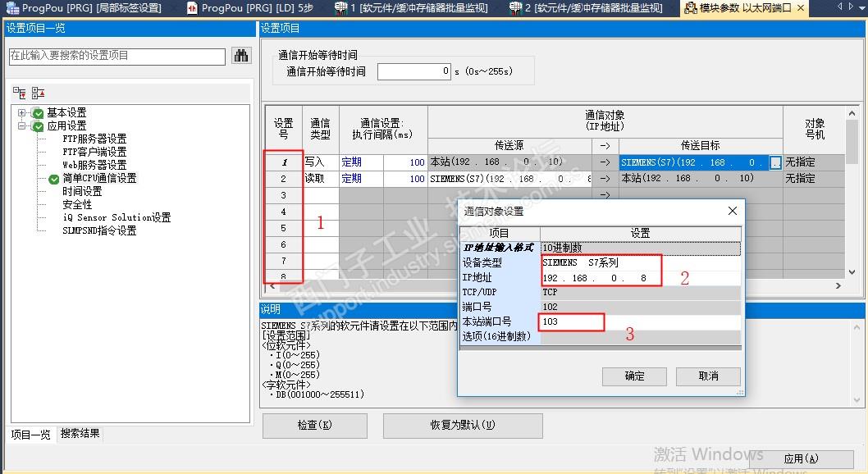
Task: Click 写入 in row 1 通信类型
Action: coord(321,162)
